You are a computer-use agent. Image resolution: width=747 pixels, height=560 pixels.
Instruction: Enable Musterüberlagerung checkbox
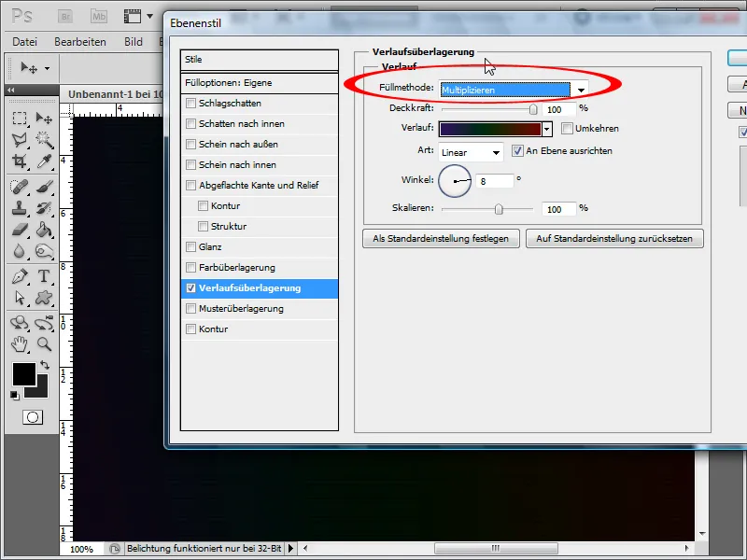coord(191,309)
